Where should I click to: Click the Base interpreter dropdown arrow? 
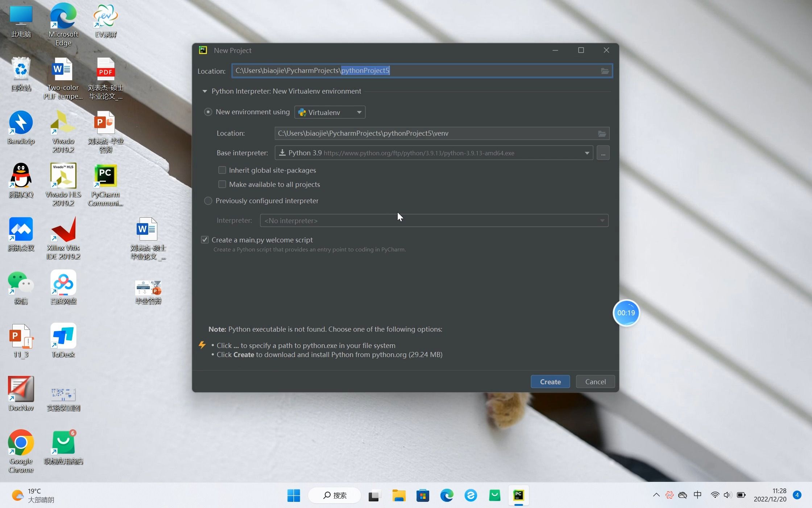click(x=587, y=153)
